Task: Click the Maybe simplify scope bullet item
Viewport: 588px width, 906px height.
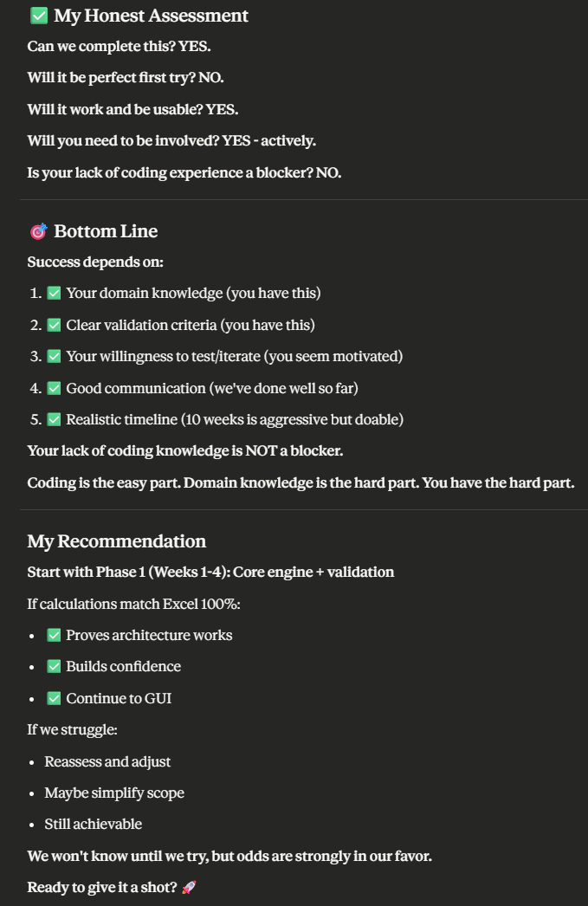Action: point(114,793)
